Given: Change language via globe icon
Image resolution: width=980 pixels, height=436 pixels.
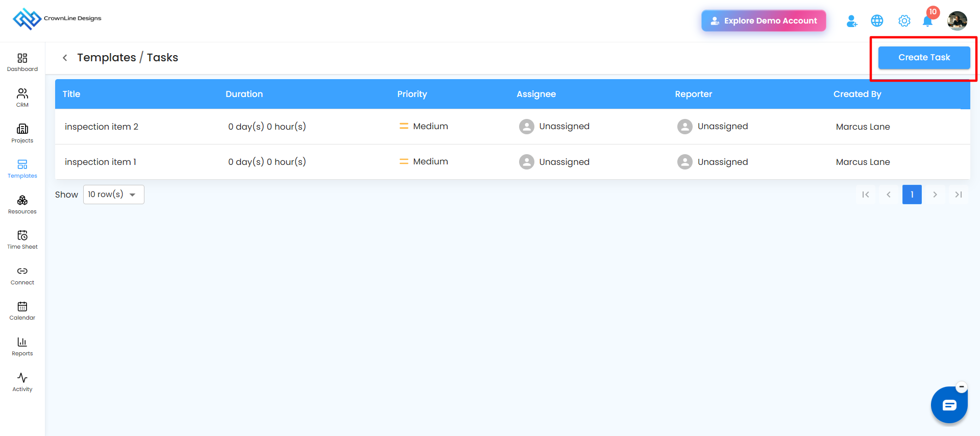Looking at the screenshot, I should 877,21.
